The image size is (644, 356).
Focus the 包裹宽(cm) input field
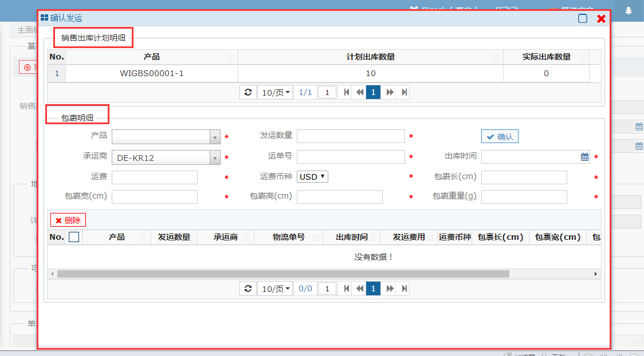click(x=155, y=197)
